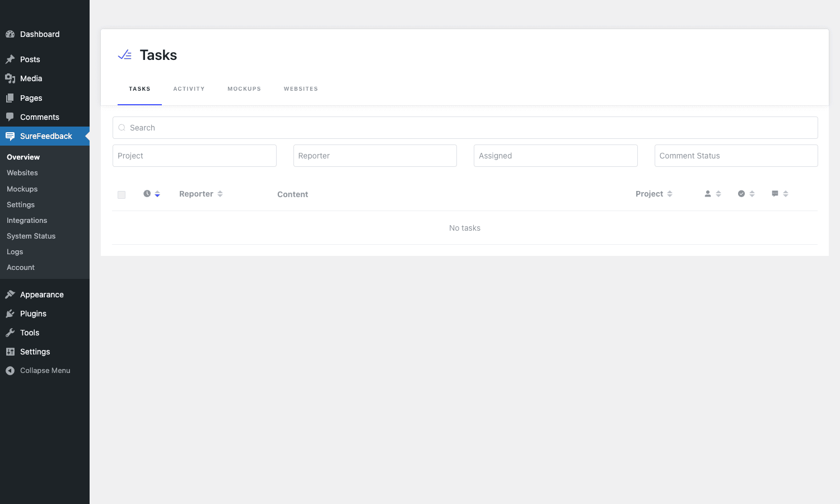840x504 pixels.
Task: Open the Assigned filter dropdown
Action: pyautogui.click(x=556, y=156)
